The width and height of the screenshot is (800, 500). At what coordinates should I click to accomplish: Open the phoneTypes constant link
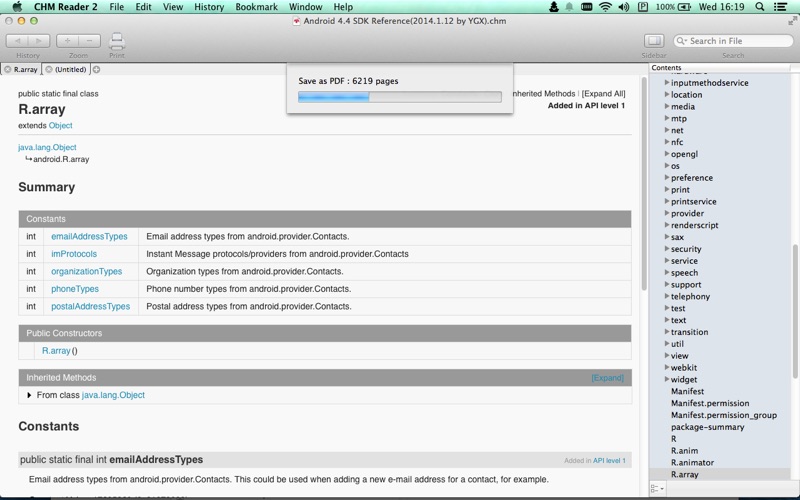[x=75, y=289]
